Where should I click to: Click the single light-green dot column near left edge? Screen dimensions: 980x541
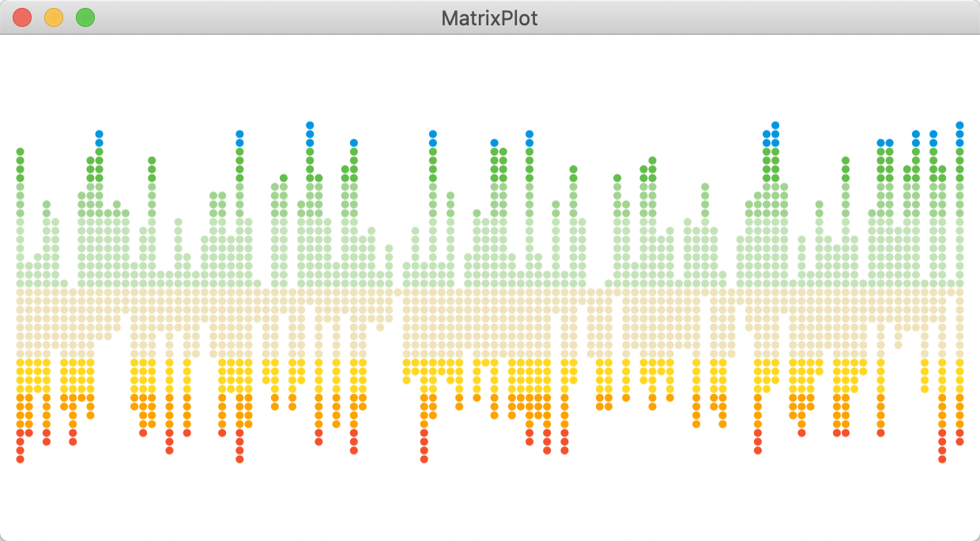64,283
